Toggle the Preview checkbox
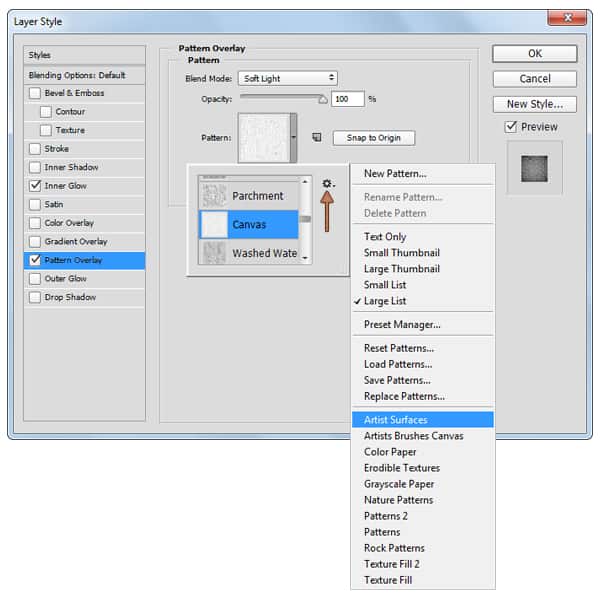This screenshot has width=600, height=600. click(x=511, y=127)
